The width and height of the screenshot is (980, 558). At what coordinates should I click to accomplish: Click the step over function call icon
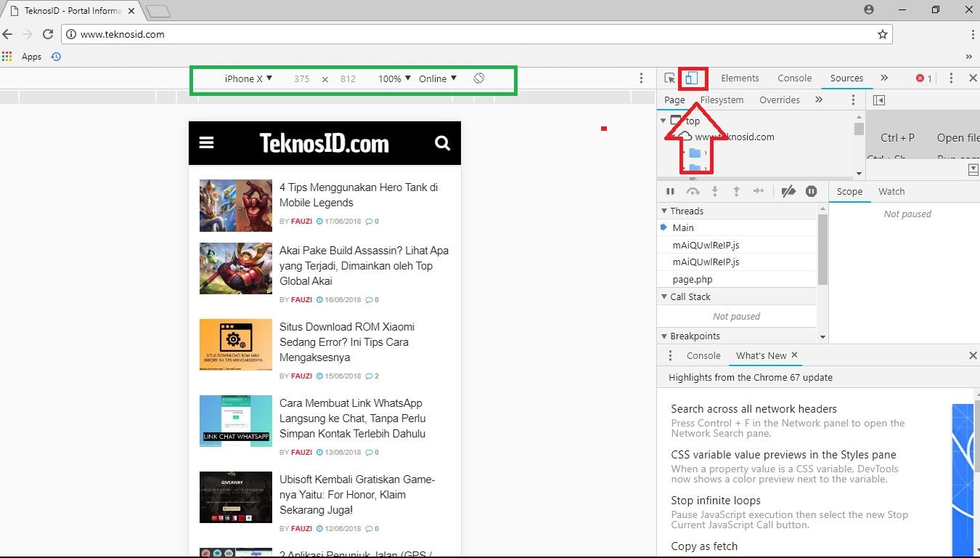click(693, 191)
